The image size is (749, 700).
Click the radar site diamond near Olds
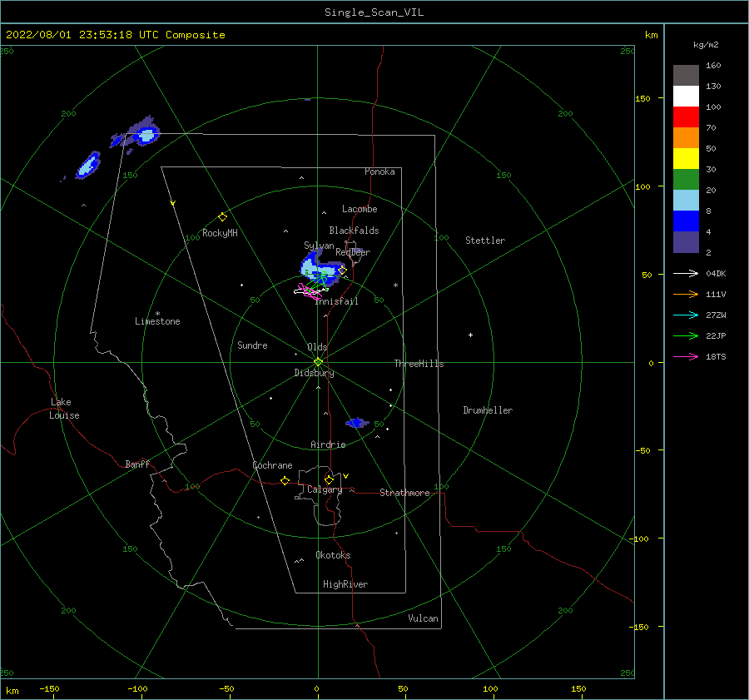[x=318, y=362]
